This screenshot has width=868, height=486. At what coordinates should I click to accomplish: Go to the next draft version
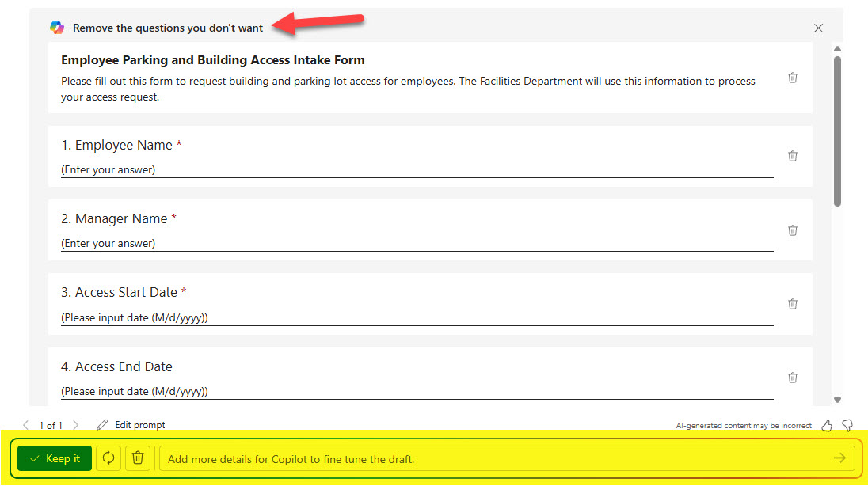76,425
